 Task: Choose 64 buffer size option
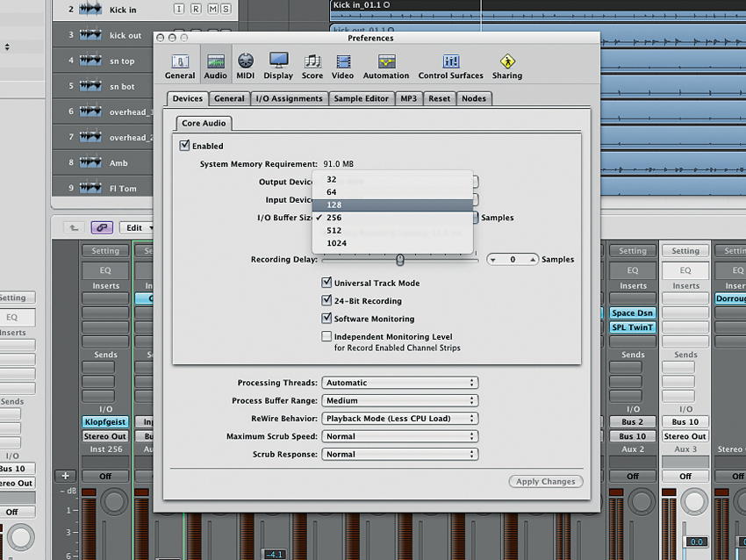(392, 192)
